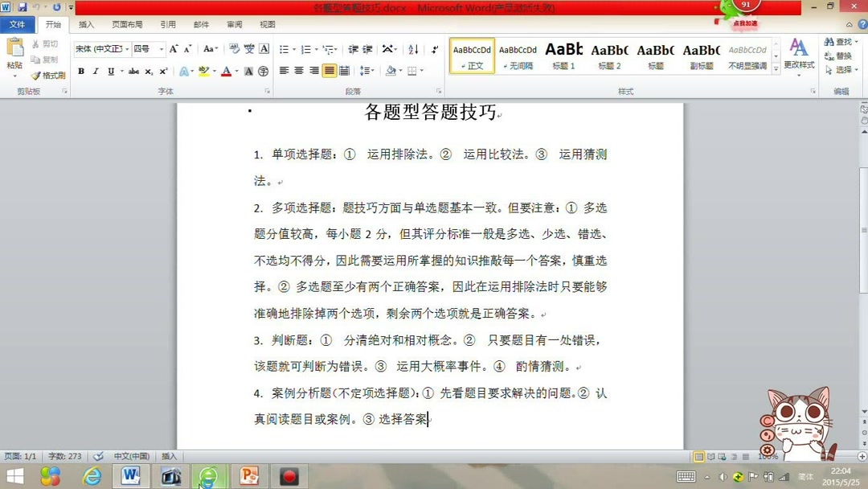Open the Format Painter (格式刷)
Viewport: 868px width, 489px height.
click(46, 75)
